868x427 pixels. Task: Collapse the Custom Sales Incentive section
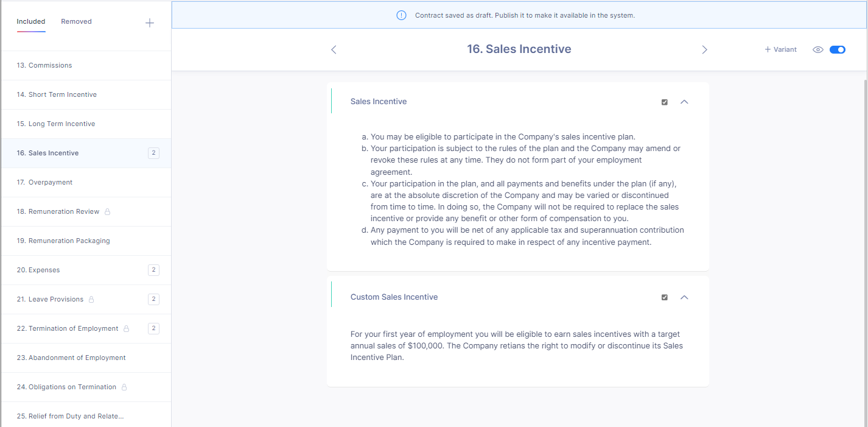684,297
